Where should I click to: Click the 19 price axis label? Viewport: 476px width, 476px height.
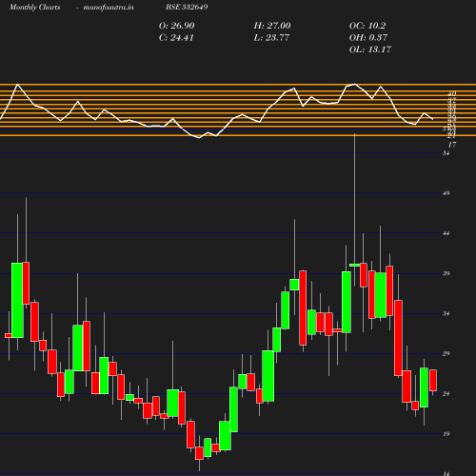point(446,434)
